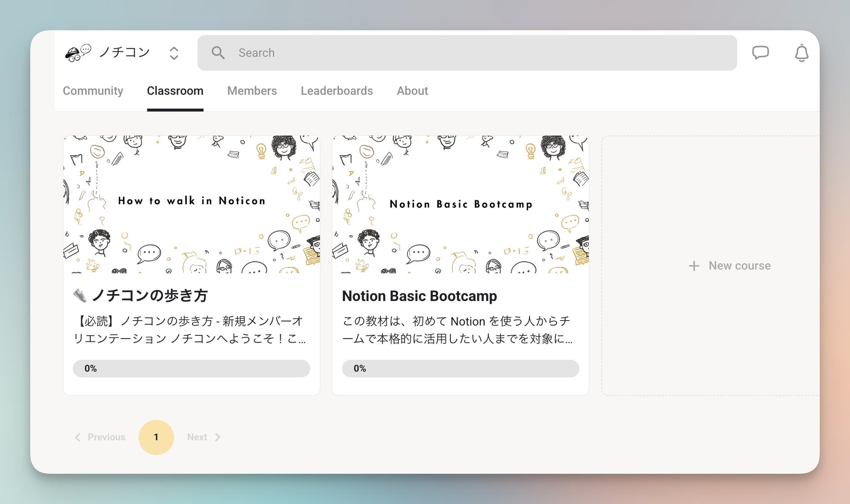The height and width of the screenshot is (504, 850).
Task: Open the Leaderboards tab
Action: pos(337,91)
